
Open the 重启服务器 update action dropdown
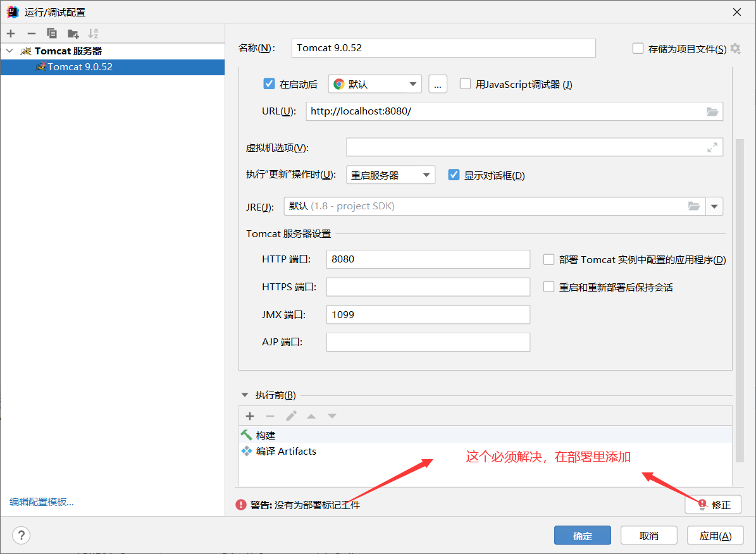[390, 175]
